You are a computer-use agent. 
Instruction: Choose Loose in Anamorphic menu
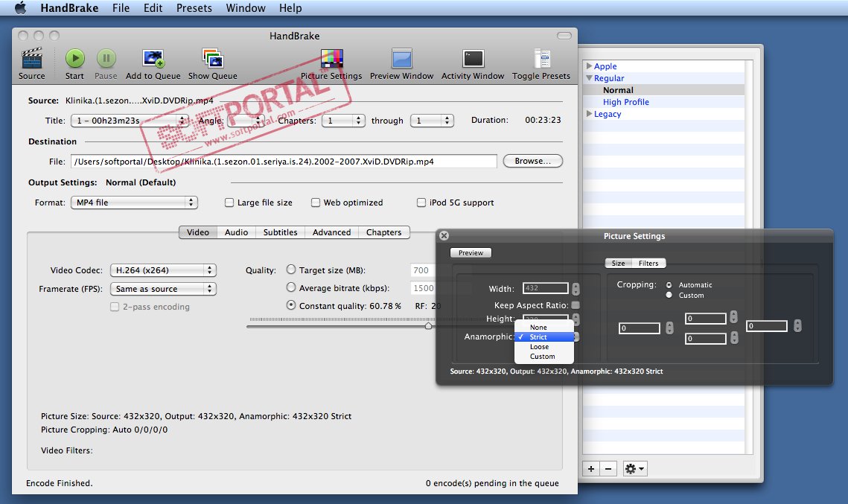(x=544, y=347)
